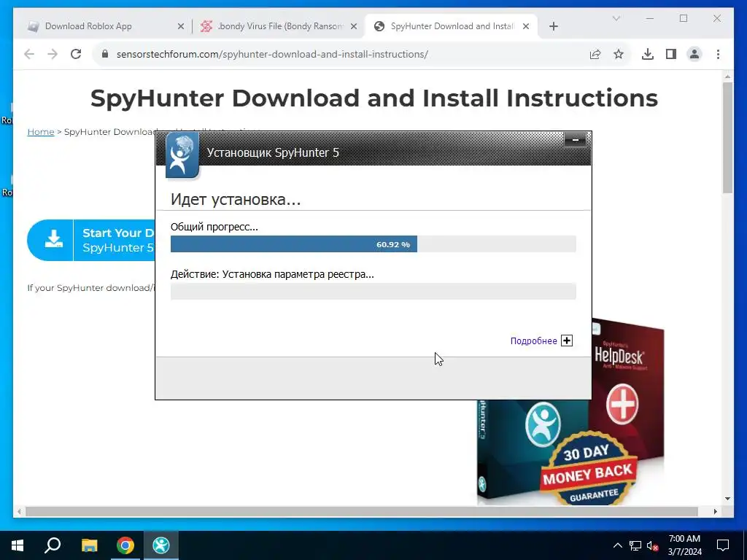Open the taskbar clock and date
Viewport: 747px width, 560px height.
684,545
